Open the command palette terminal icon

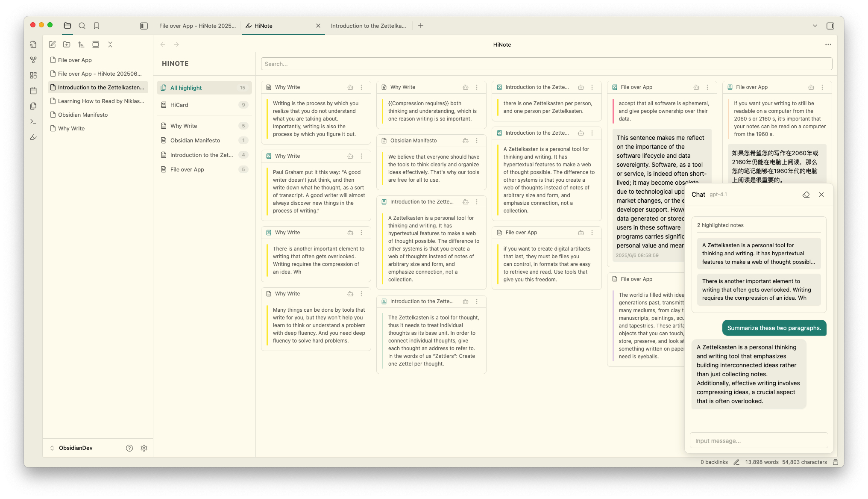coord(33,122)
